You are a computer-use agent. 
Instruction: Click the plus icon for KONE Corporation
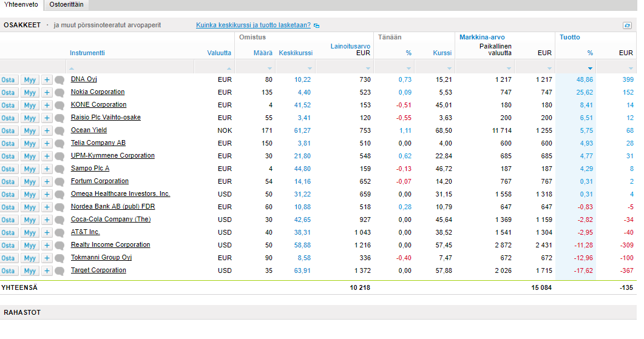[x=47, y=106]
